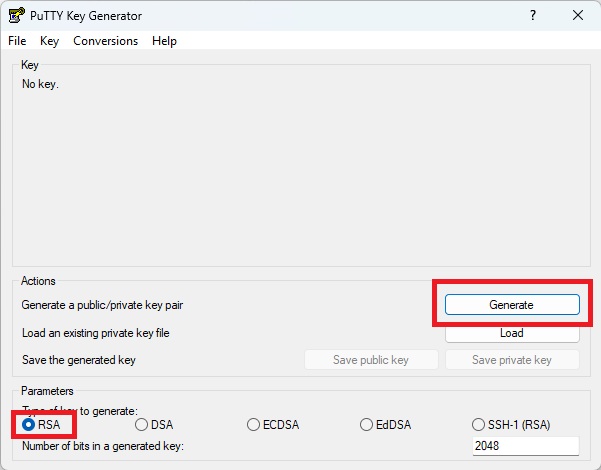This screenshot has height=470, width=601.
Task: Click the Generate button
Action: click(512, 305)
